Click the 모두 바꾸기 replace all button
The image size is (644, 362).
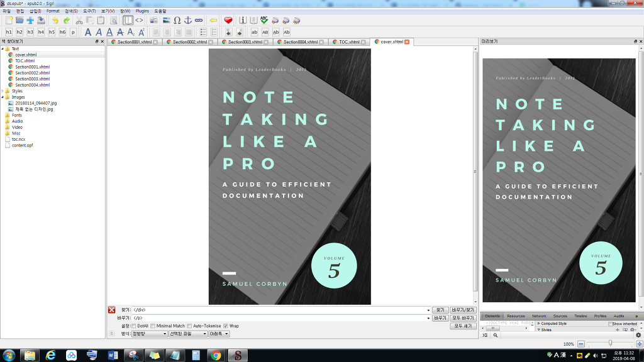[462, 318]
